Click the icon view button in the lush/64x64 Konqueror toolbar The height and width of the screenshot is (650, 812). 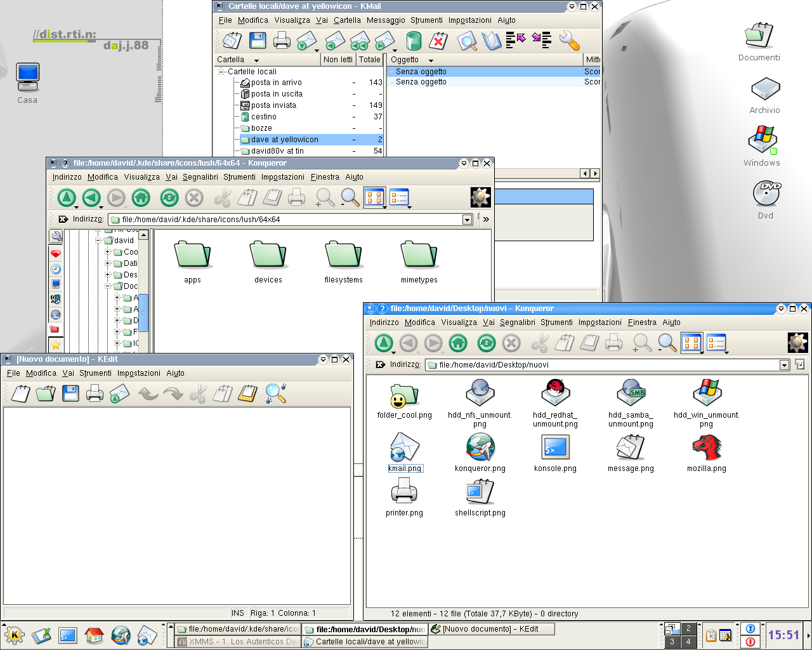pyautogui.click(x=374, y=198)
